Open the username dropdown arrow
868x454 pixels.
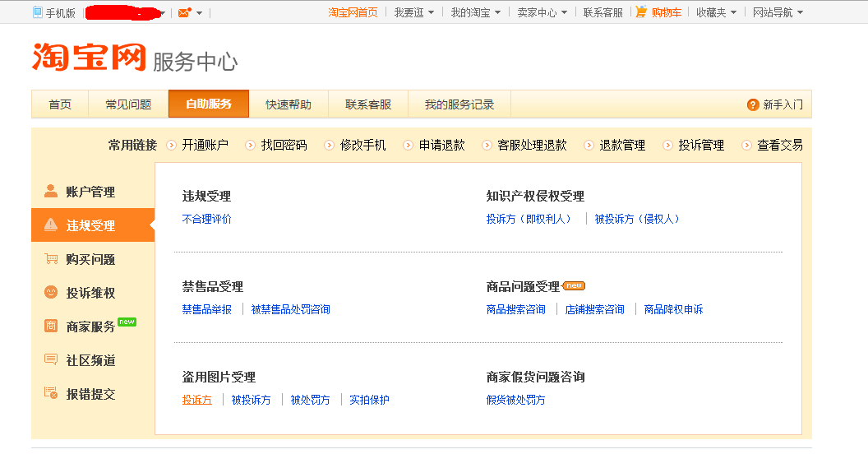[162, 12]
